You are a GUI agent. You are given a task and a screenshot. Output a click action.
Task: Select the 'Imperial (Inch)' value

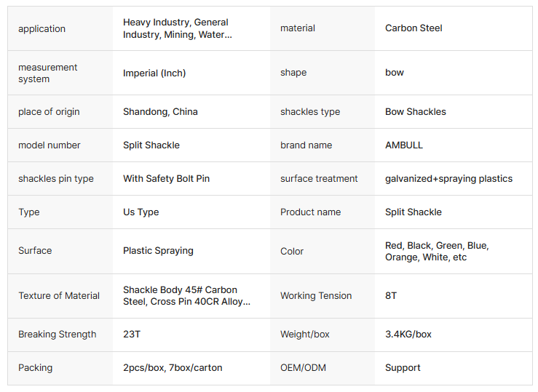pyautogui.click(x=154, y=73)
